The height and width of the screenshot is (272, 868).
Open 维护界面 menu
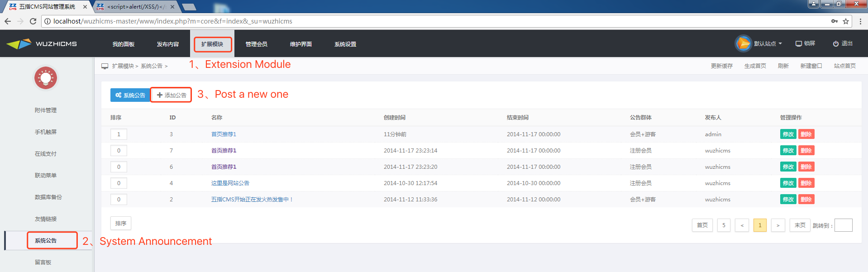coord(301,44)
